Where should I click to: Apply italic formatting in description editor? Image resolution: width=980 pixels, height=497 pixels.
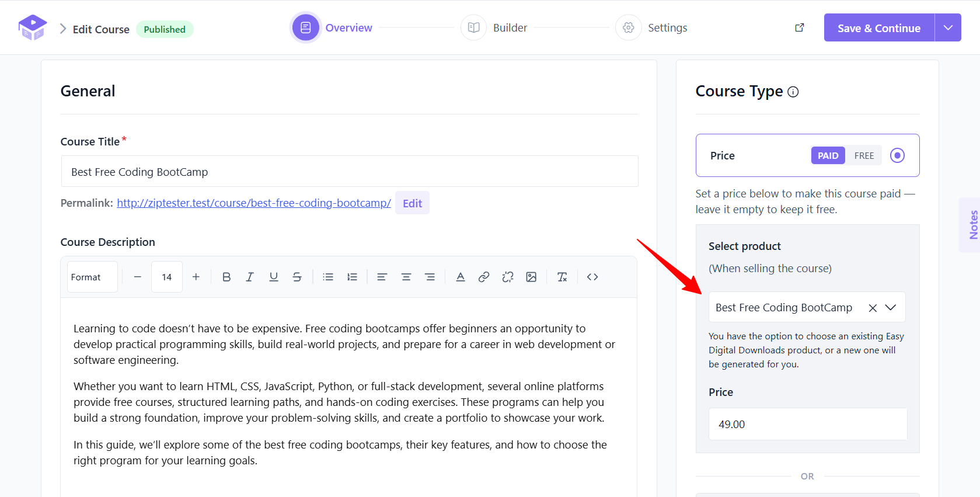250,277
